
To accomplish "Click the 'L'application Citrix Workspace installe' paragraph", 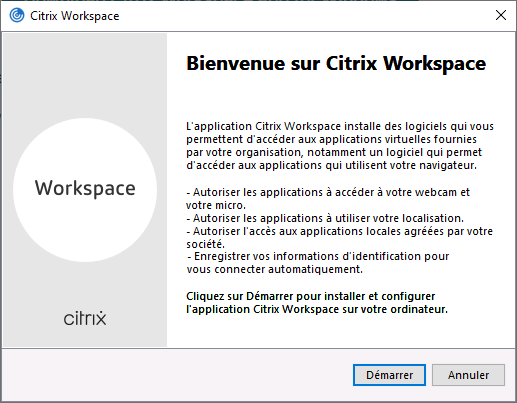I will pos(340,146).
